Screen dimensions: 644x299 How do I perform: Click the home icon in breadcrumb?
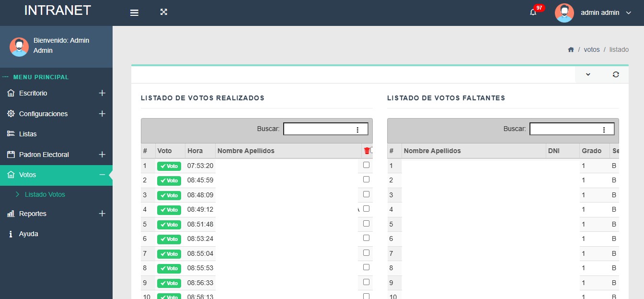[x=571, y=49]
